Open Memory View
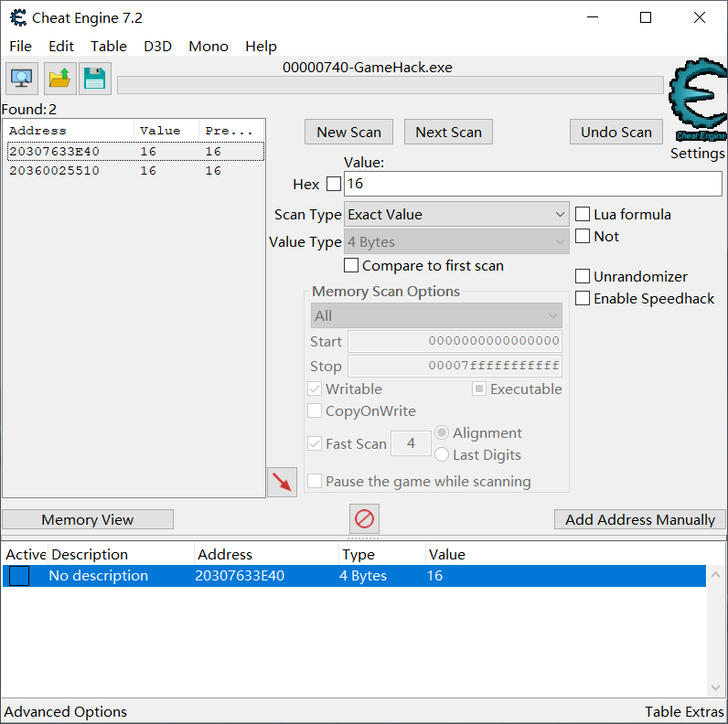Screen dimensions: 728x724 click(x=88, y=519)
